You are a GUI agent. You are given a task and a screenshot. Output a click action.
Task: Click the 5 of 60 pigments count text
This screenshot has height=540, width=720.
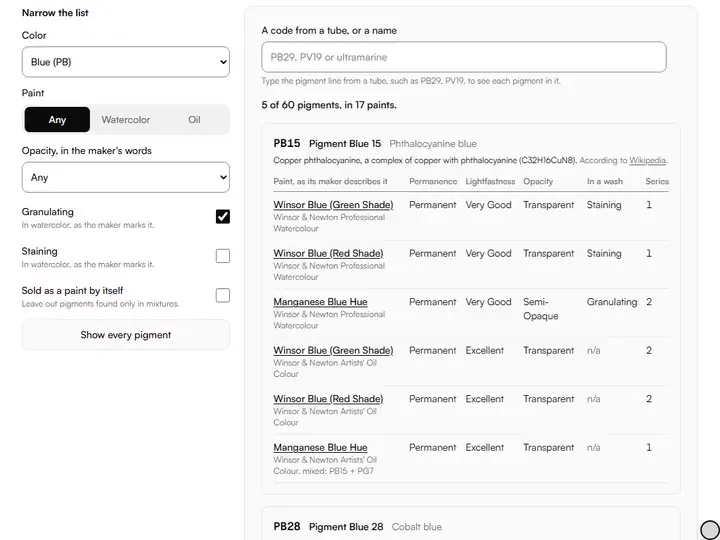[329, 105]
